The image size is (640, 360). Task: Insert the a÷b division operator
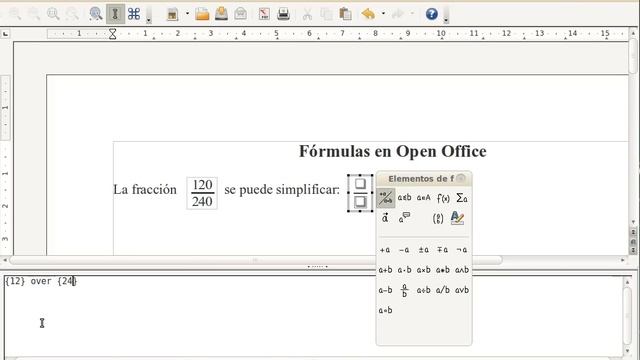pyautogui.click(x=424, y=290)
